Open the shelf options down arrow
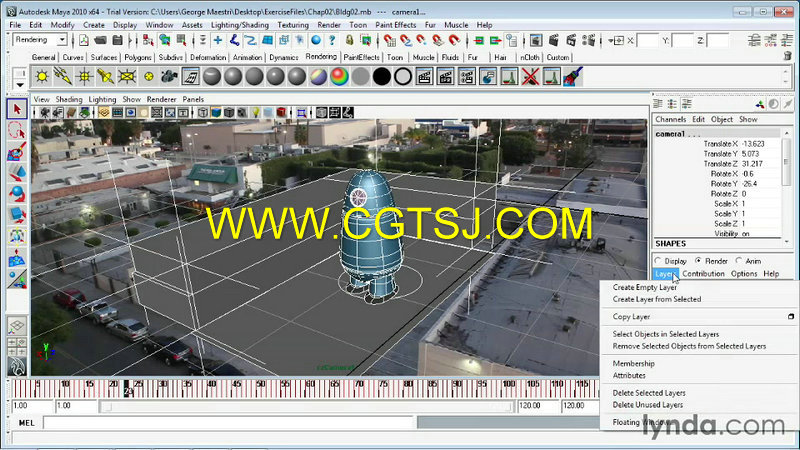This screenshot has width=800, height=450. click(20, 85)
